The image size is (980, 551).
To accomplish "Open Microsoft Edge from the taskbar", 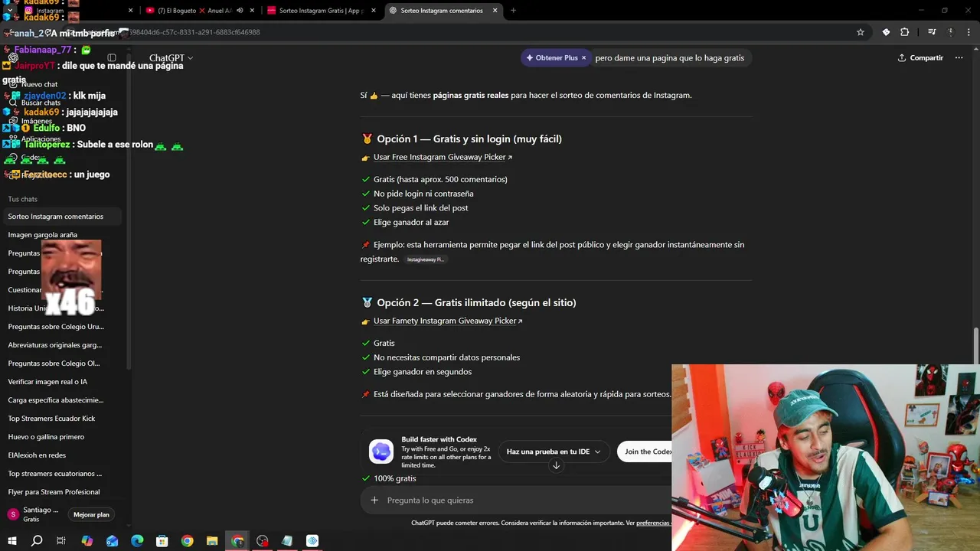I will (x=137, y=541).
